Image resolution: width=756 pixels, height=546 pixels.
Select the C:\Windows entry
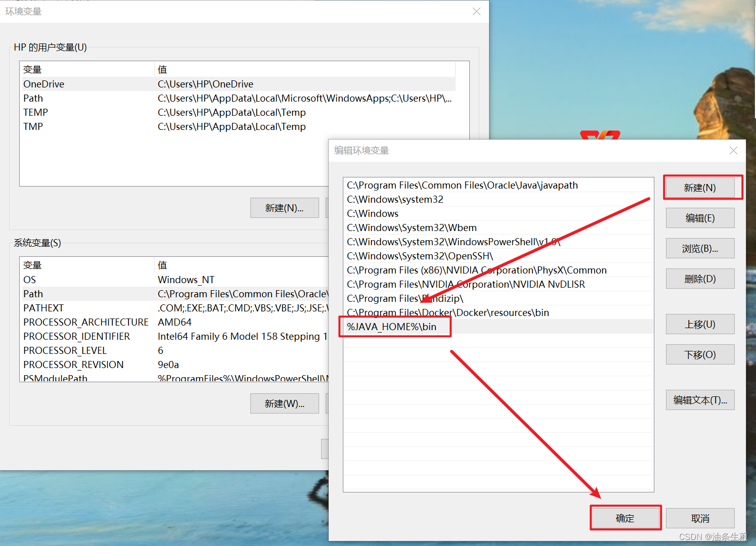498,213
